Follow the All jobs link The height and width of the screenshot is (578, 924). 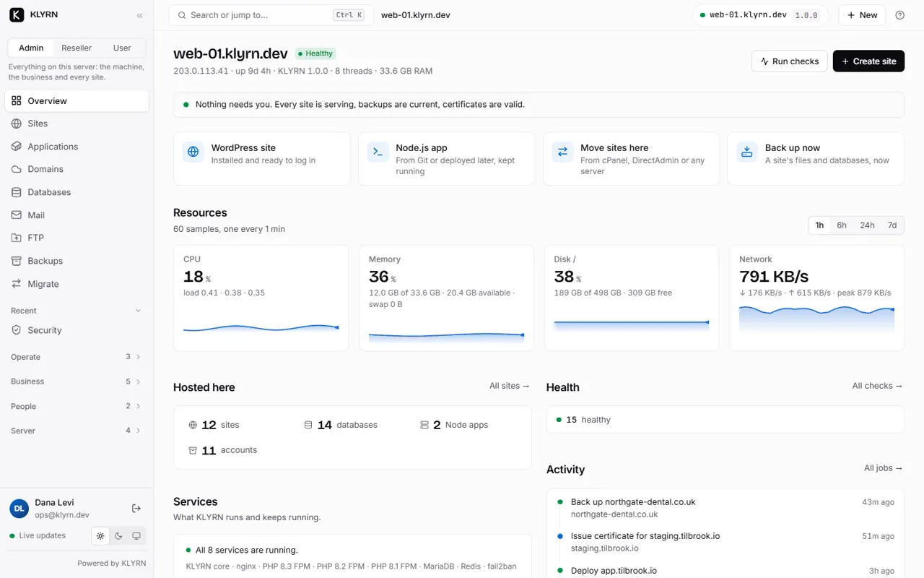click(884, 468)
